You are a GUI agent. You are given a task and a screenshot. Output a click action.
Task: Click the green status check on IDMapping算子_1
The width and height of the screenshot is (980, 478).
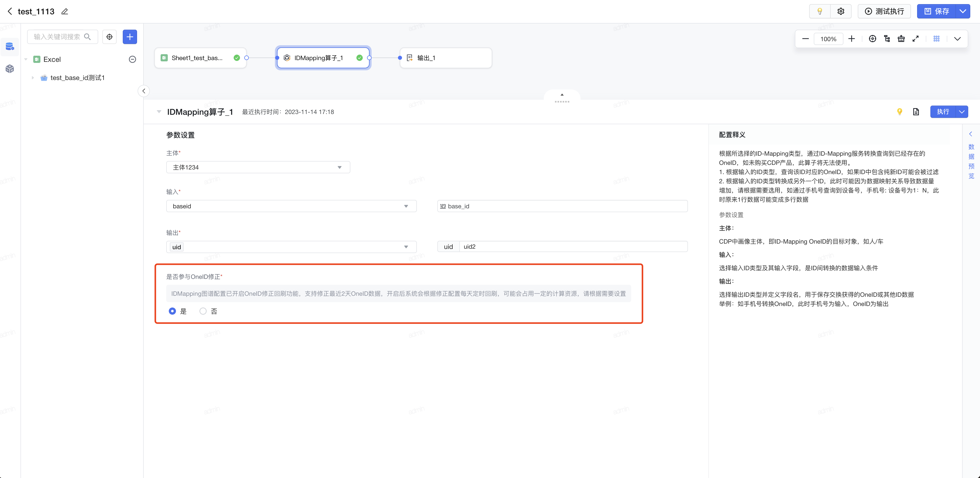(x=360, y=58)
